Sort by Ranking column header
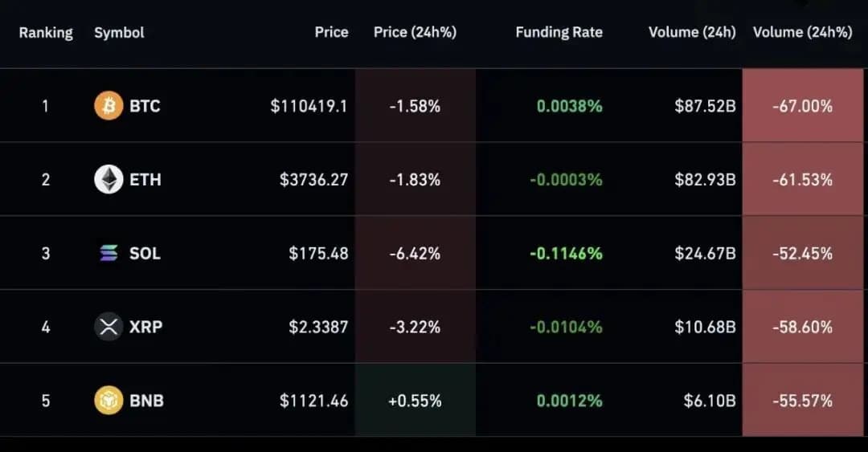The image size is (868, 452). (x=46, y=33)
